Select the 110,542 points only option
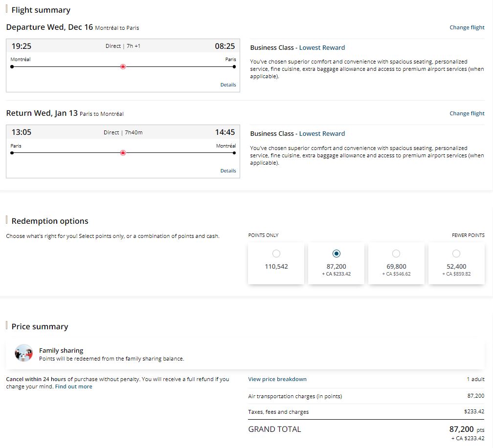The image size is (493, 448). [x=276, y=254]
